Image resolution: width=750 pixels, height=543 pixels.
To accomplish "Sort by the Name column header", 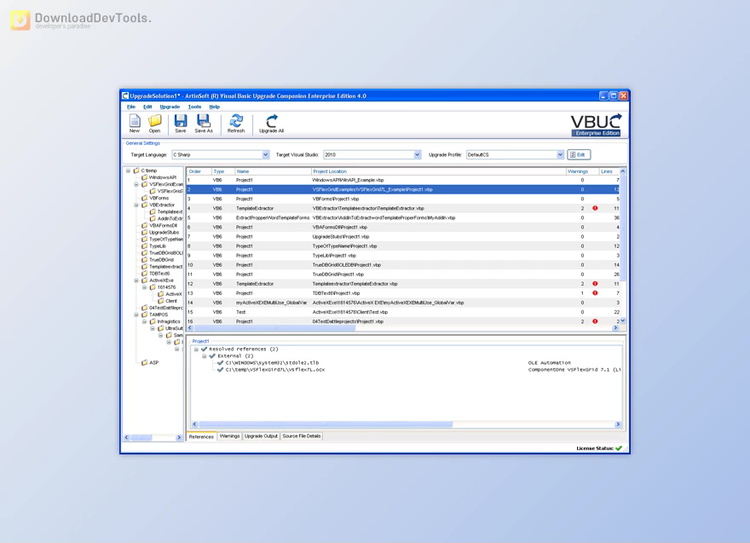I will 273,171.
